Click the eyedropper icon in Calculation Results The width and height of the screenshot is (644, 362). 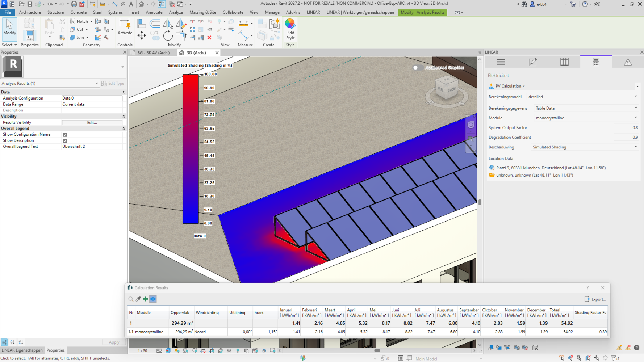138,299
